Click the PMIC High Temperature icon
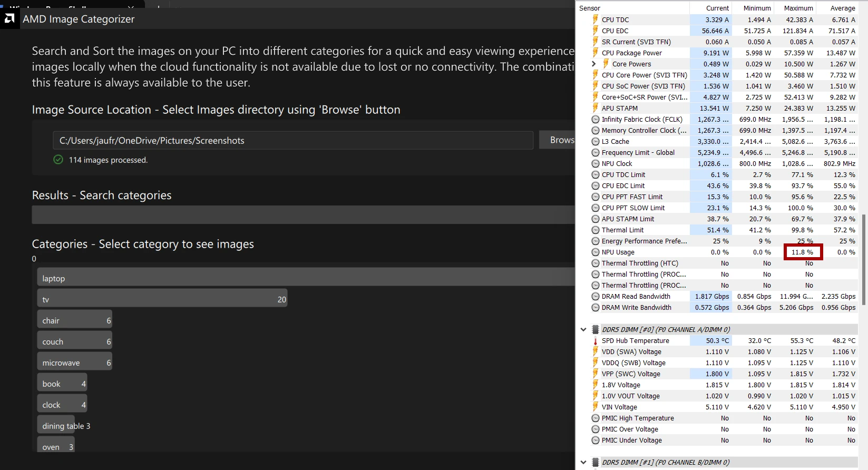This screenshot has width=868, height=470. pyautogui.click(x=596, y=418)
